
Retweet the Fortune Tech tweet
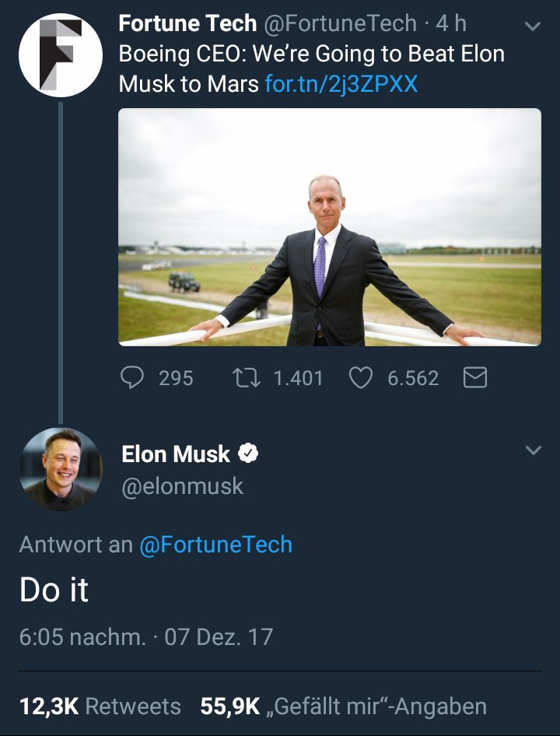click(x=247, y=378)
